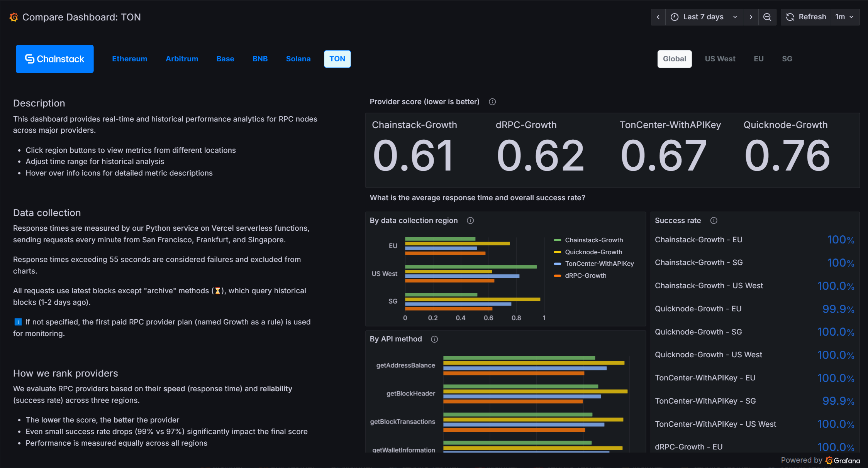Click the By API method panel title
This screenshot has height=468, width=868.
(x=396, y=339)
